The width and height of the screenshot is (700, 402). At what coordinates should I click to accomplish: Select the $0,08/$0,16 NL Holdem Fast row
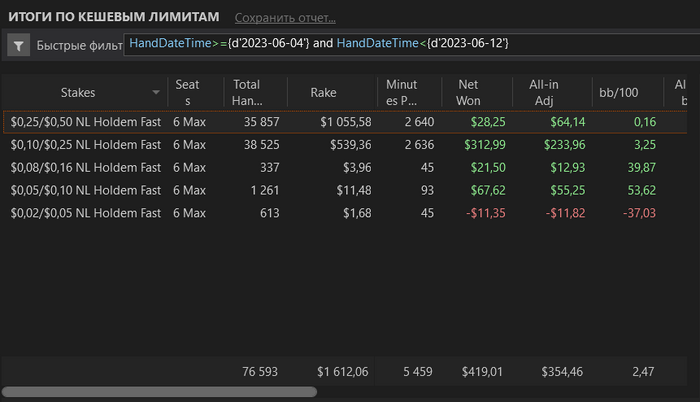[345, 168]
